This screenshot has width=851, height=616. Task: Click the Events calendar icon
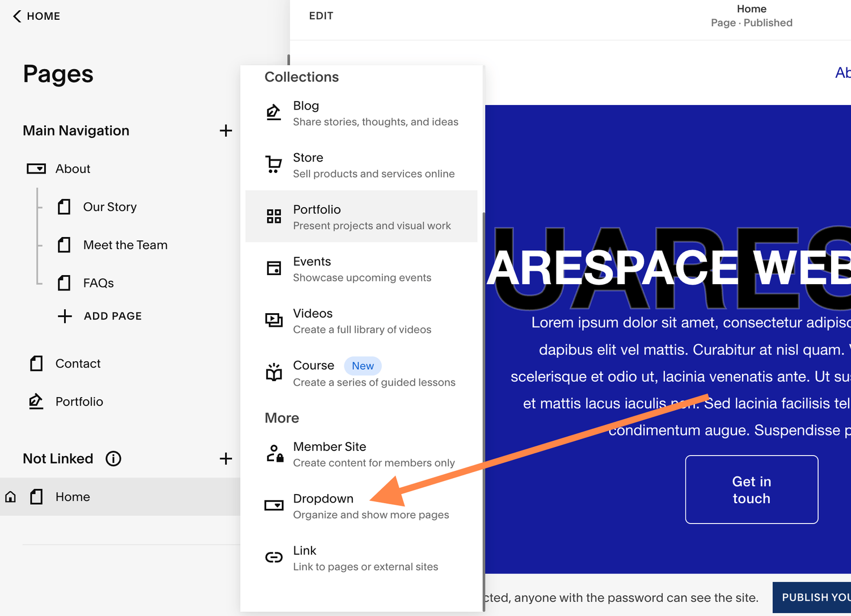click(x=274, y=268)
